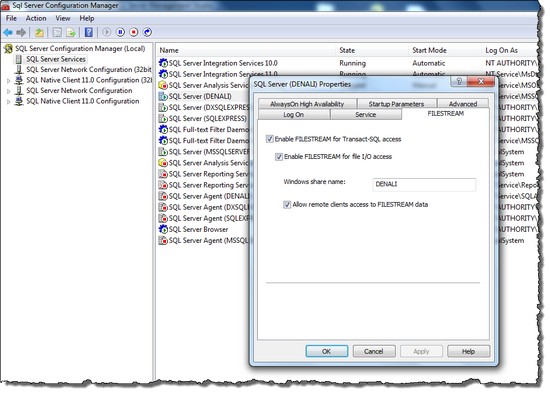Open the Action menu

click(x=36, y=18)
